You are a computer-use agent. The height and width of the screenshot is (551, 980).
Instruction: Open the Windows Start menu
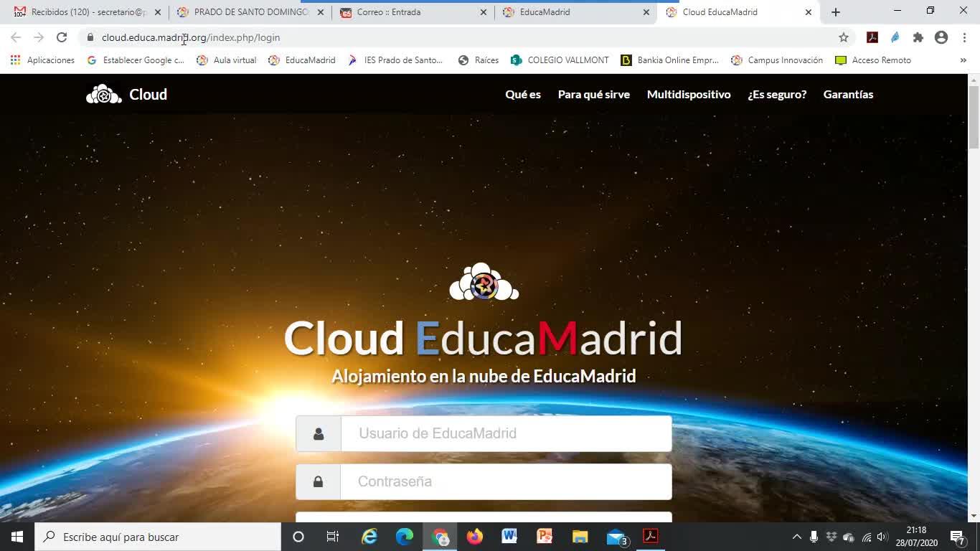coord(17,537)
